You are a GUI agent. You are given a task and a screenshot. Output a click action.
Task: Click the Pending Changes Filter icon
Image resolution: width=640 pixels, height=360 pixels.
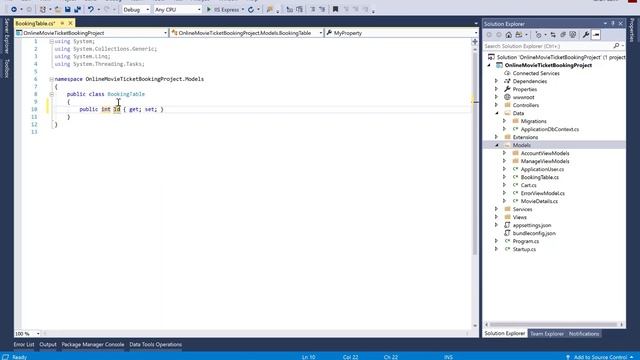pos(539,35)
